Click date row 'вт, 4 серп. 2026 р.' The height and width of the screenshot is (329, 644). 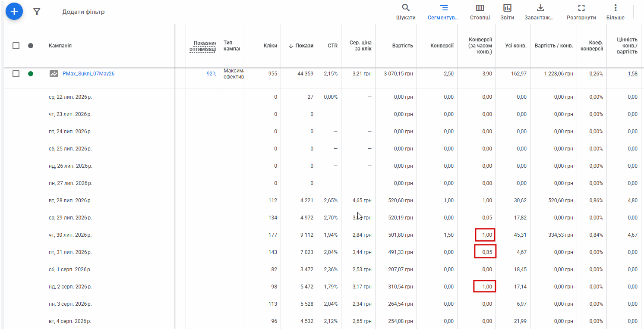pos(70,321)
